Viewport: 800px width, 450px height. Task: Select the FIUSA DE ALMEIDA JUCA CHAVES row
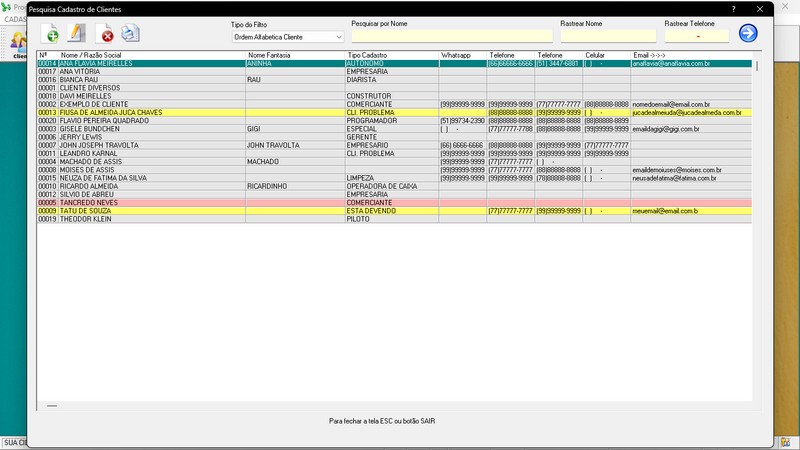394,112
